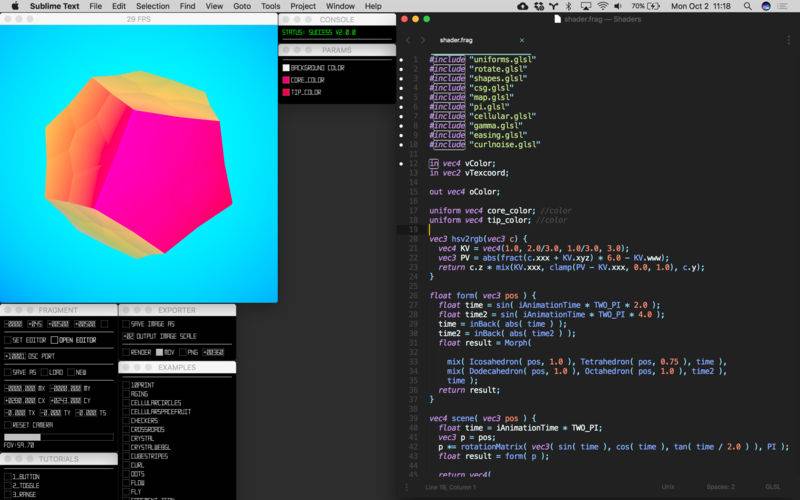Screen dimensions: 800x500
Task: Open Spotlight search magnifier
Action: pyautogui.click(x=747, y=6)
